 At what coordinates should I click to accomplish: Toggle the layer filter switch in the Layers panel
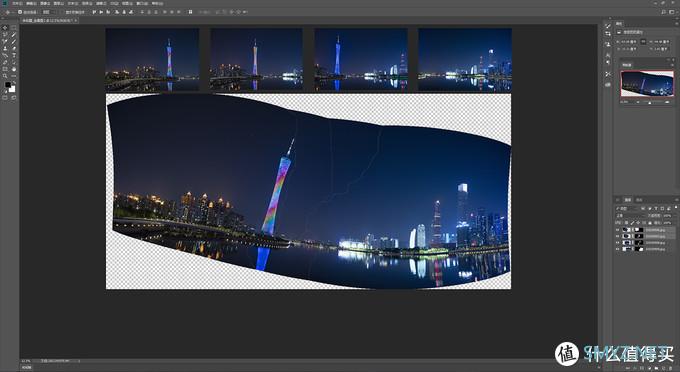click(676, 207)
